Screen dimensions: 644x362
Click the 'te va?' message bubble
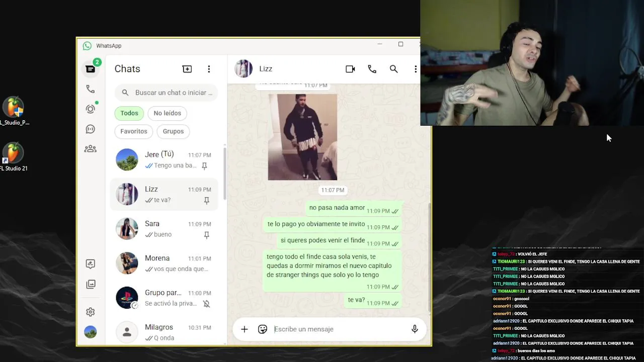click(372, 301)
